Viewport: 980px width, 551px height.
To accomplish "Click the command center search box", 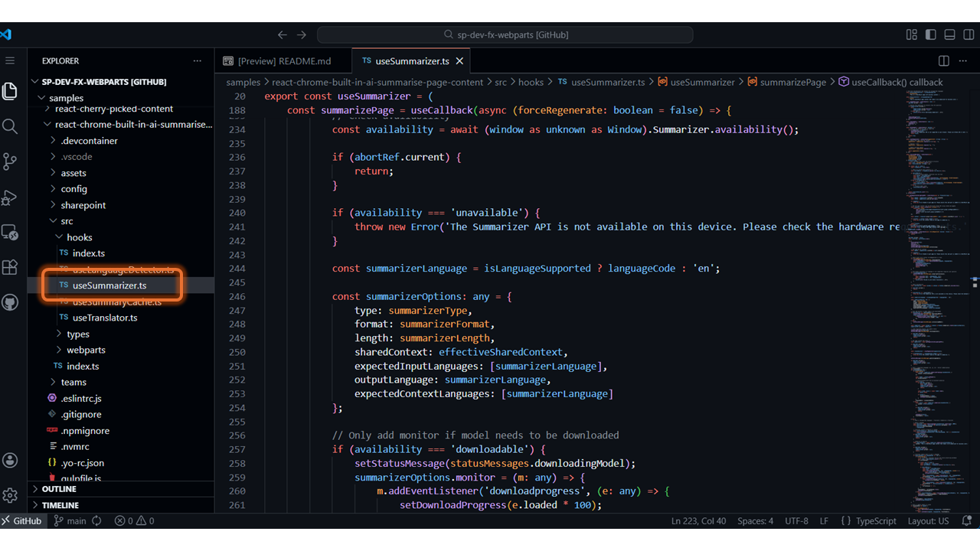I will click(505, 34).
